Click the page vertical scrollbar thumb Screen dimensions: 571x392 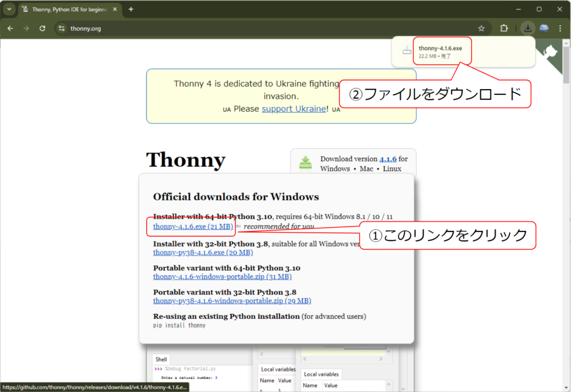click(x=566, y=65)
